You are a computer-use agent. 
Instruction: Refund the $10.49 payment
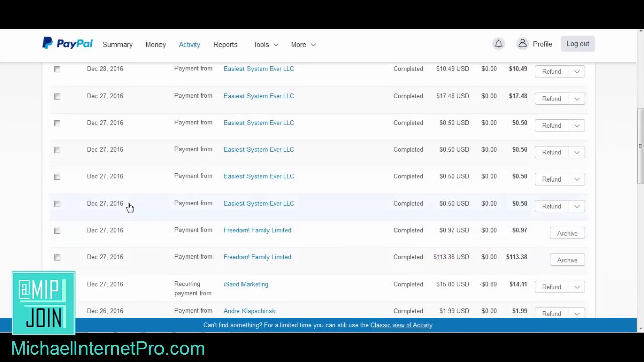[551, 71]
